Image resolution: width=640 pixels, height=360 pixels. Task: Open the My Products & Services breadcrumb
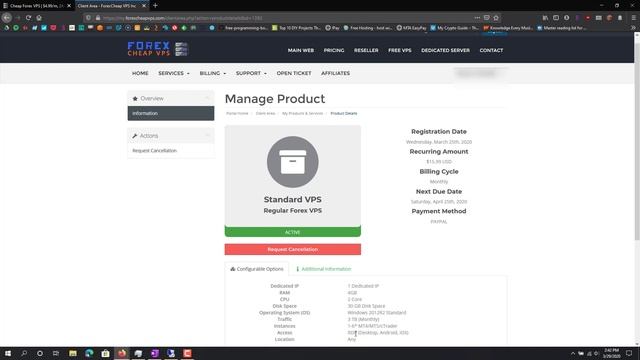(302, 113)
